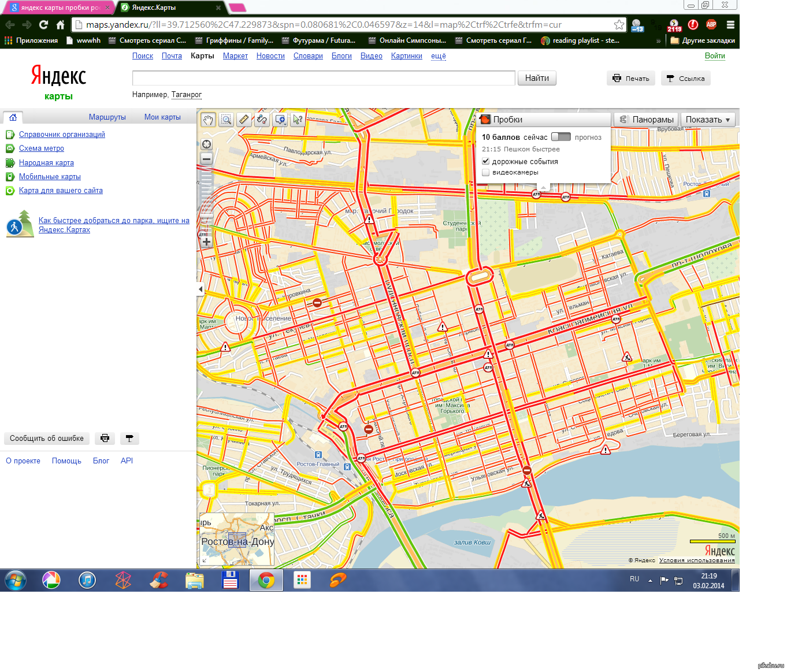Viewport: 787px width, 672px height.
Task: Open the Новости navigation link
Action: pyautogui.click(x=270, y=56)
